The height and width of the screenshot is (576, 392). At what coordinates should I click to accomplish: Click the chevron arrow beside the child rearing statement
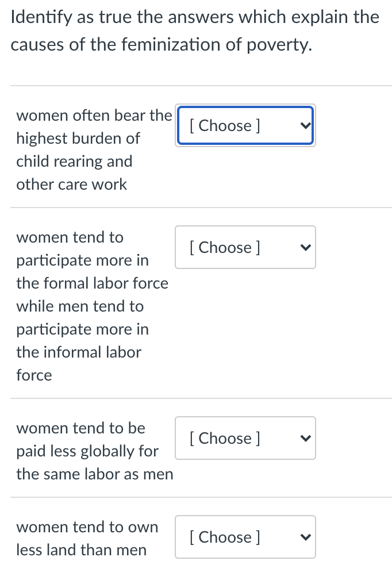click(306, 125)
